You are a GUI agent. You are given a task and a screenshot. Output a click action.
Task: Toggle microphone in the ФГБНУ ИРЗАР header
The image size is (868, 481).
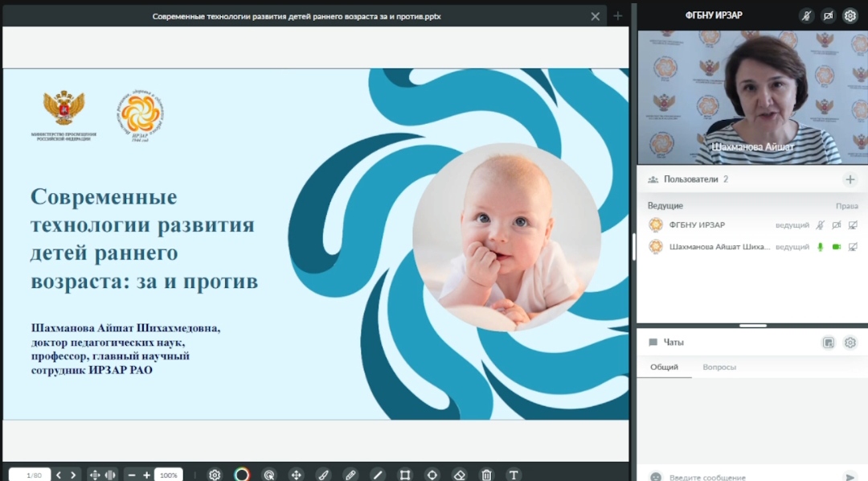click(806, 15)
